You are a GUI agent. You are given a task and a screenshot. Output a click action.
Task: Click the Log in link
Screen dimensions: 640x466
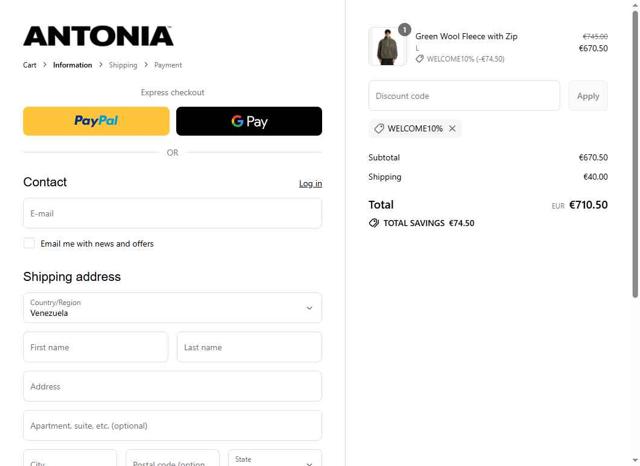coord(310,183)
